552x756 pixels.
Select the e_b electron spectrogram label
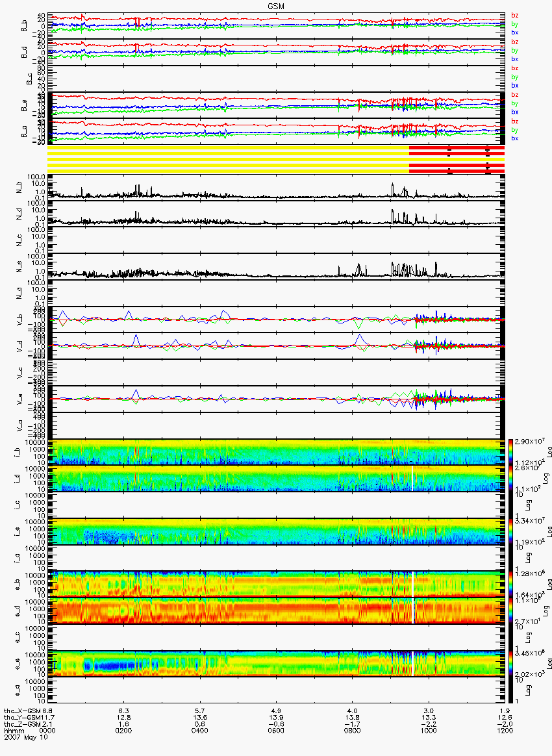tap(17, 585)
